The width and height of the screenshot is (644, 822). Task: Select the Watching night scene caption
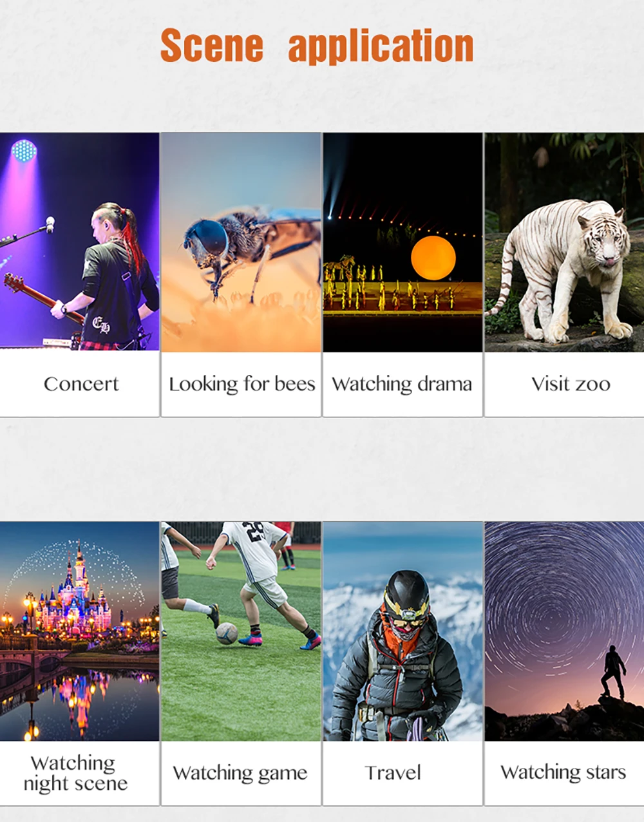pyautogui.click(x=75, y=773)
